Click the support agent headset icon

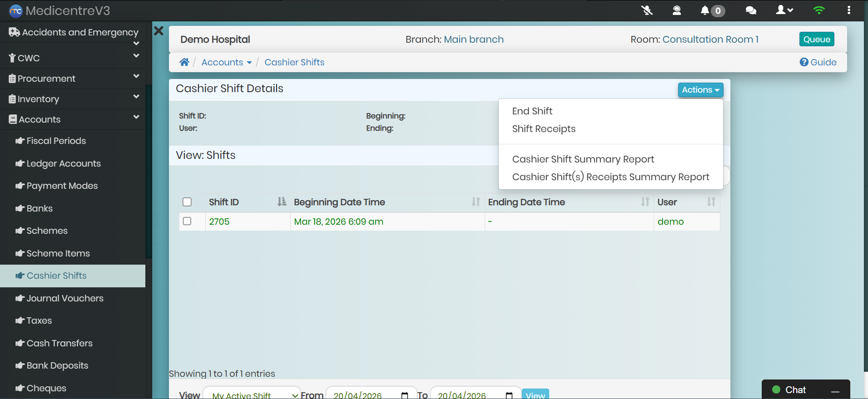(676, 10)
